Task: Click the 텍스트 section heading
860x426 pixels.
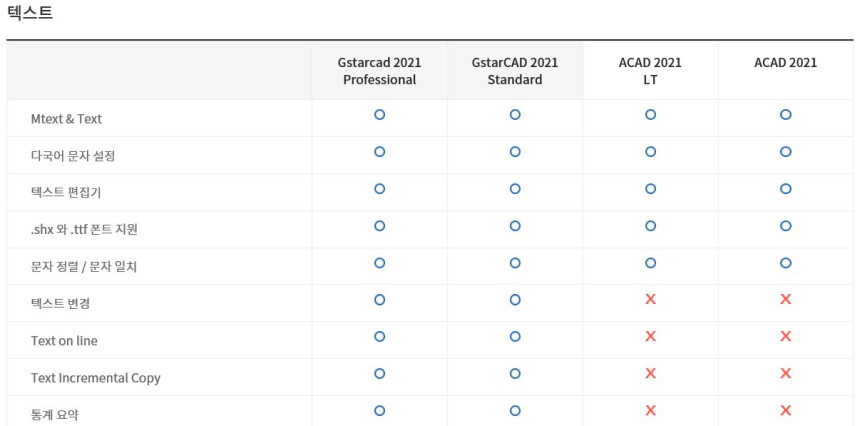Action: coord(30,13)
